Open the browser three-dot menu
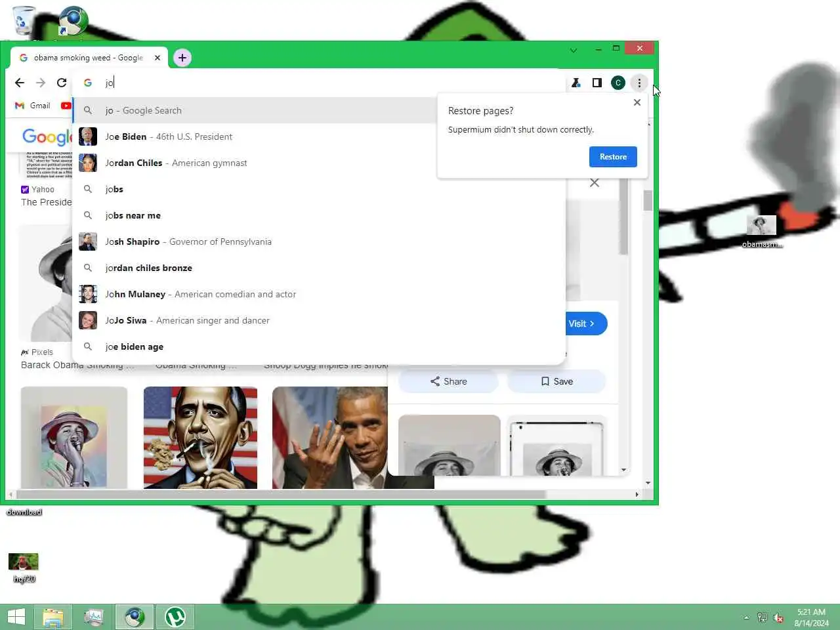Viewport: 840px width, 630px height. [x=639, y=83]
